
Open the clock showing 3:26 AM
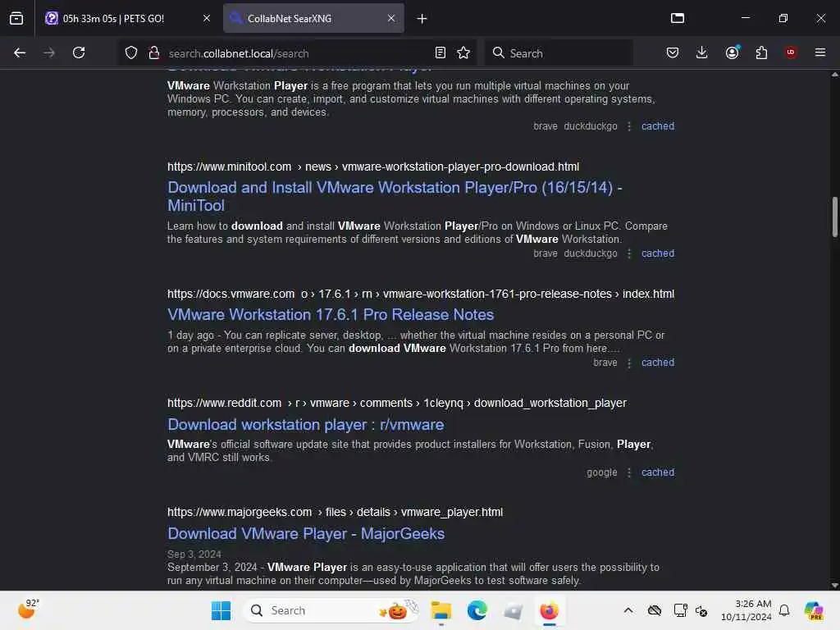coord(746,610)
